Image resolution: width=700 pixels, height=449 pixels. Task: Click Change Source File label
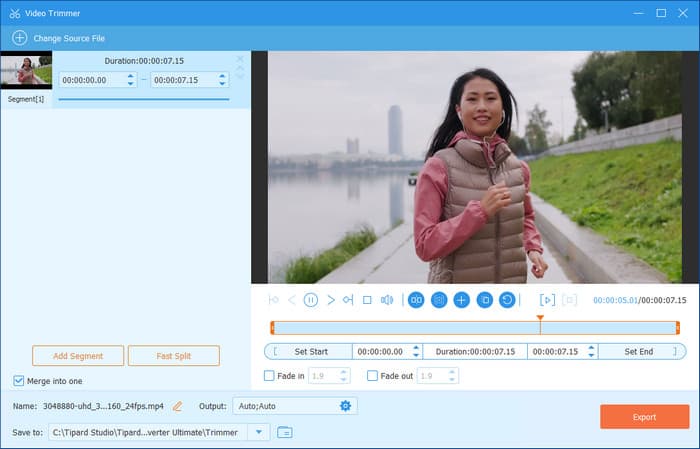pos(69,38)
